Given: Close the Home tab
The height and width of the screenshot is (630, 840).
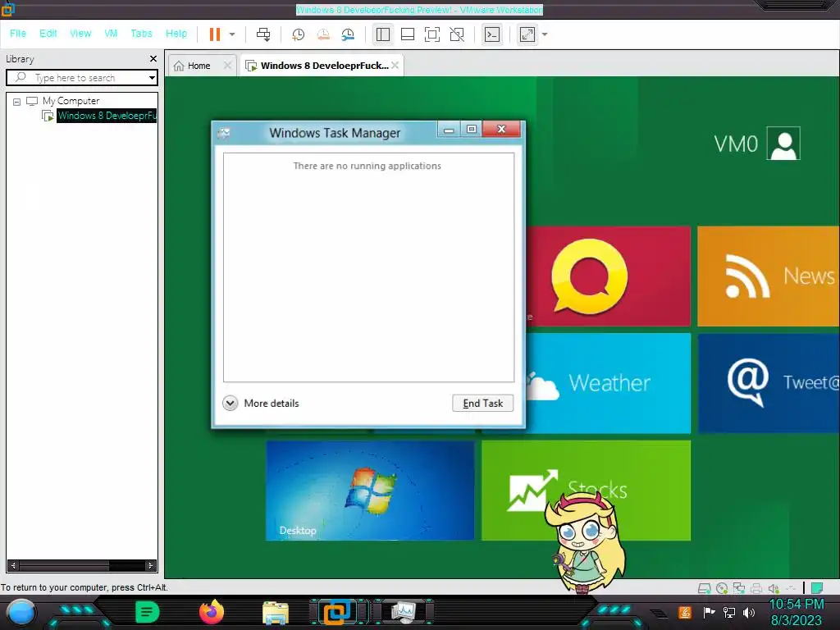Looking at the screenshot, I should (x=228, y=66).
